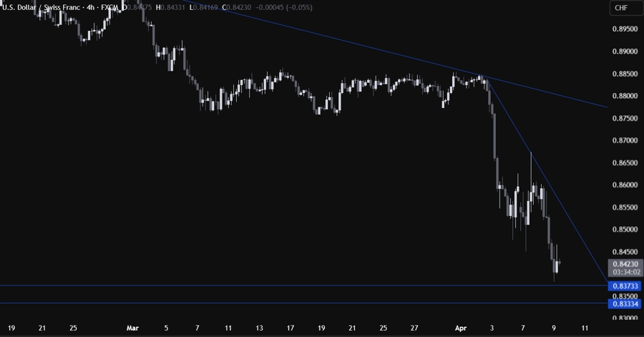This screenshot has height=337, width=644.
Task: Click the latest candle near 0.84230
Action: click(x=558, y=263)
